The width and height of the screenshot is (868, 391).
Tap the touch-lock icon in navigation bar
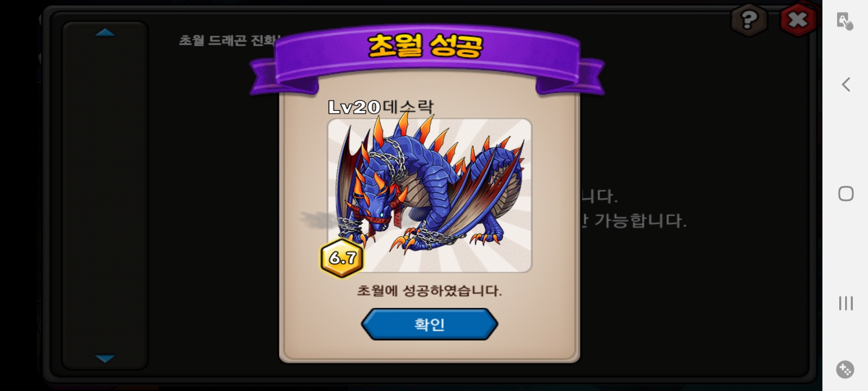point(845,21)
